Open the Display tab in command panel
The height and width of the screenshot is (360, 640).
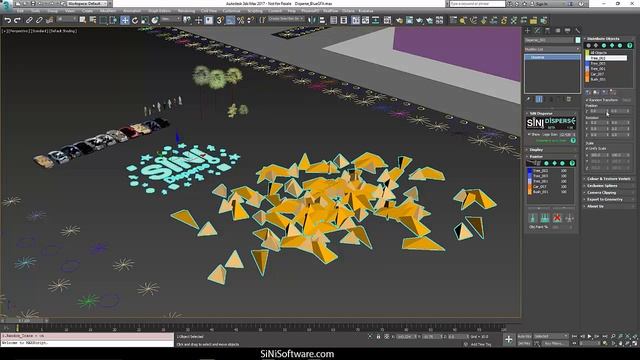pyautogui.click(x=567, y=31)
